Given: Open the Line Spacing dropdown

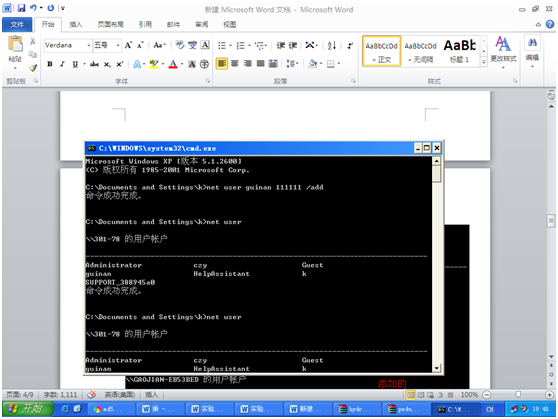Looking at the screenshot, I should (293, 64).
